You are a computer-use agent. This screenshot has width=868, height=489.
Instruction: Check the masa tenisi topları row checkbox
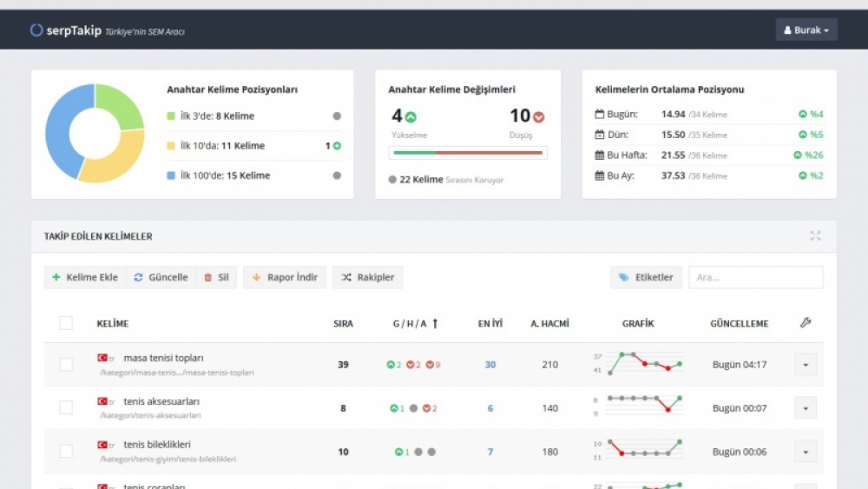point(66,365)
